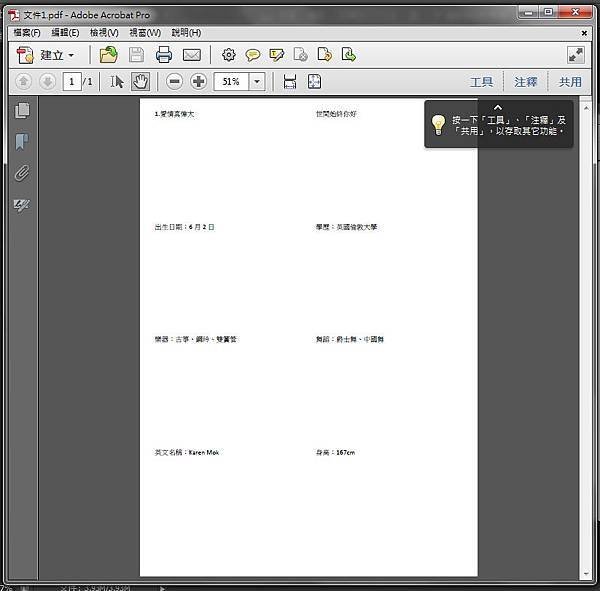This screenshot has height=591, width=600.
Task: Activate the Hand pan tool
Action: coord(140,82)
